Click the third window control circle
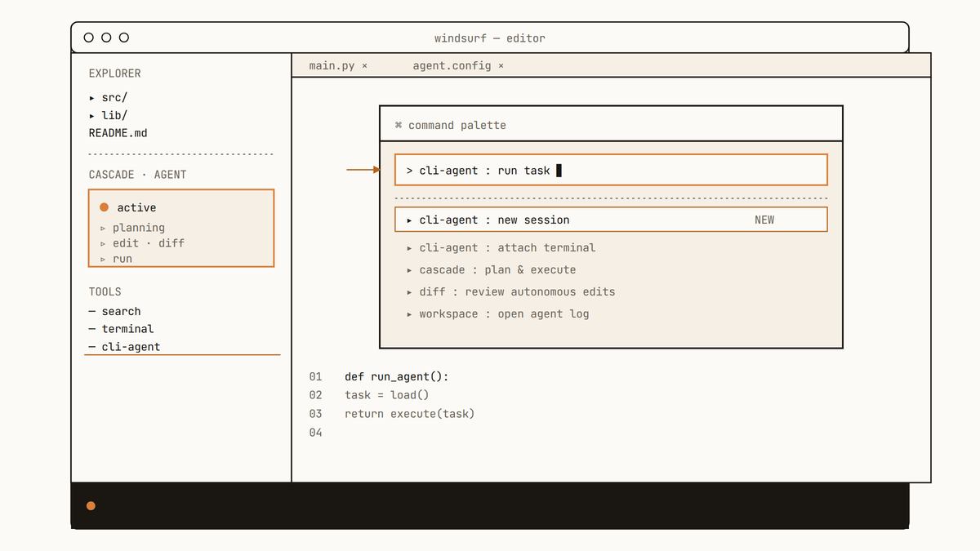The width and height of the screenshot is (980, 551). [x=124, y=38]
